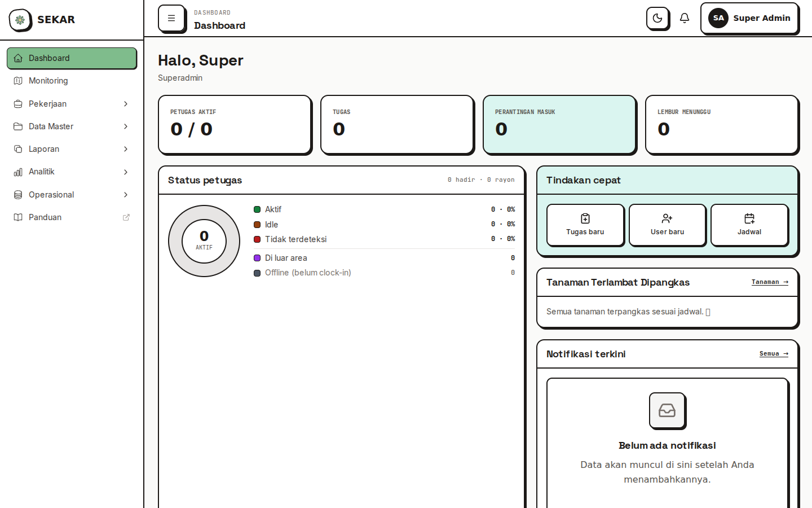Click the DASHBOARD breadcrumb label
This screenshot has height=508, width=812.
coord(212,12)
